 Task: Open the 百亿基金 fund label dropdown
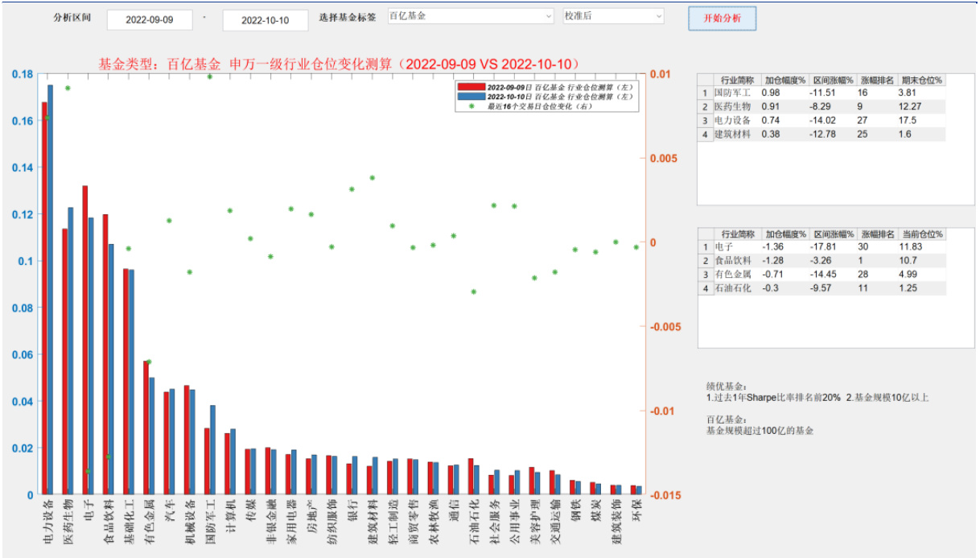tap(470, 16)
